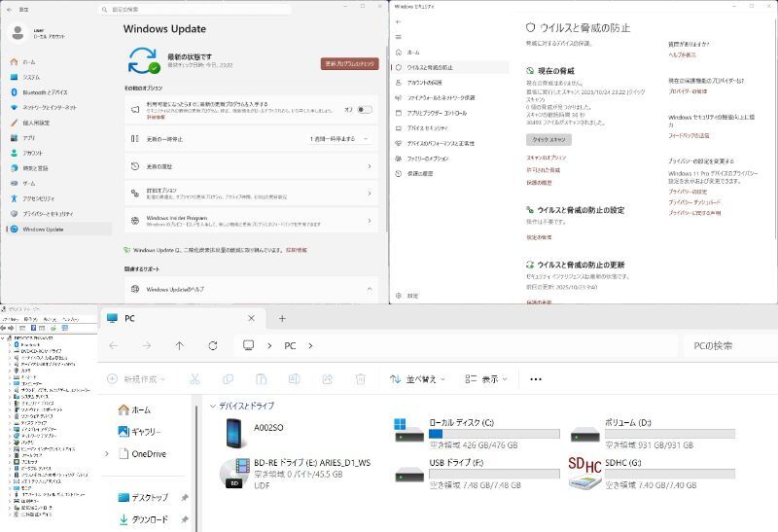Open 保護の履歴 in Windows Security sidebar

click(450, 174)
